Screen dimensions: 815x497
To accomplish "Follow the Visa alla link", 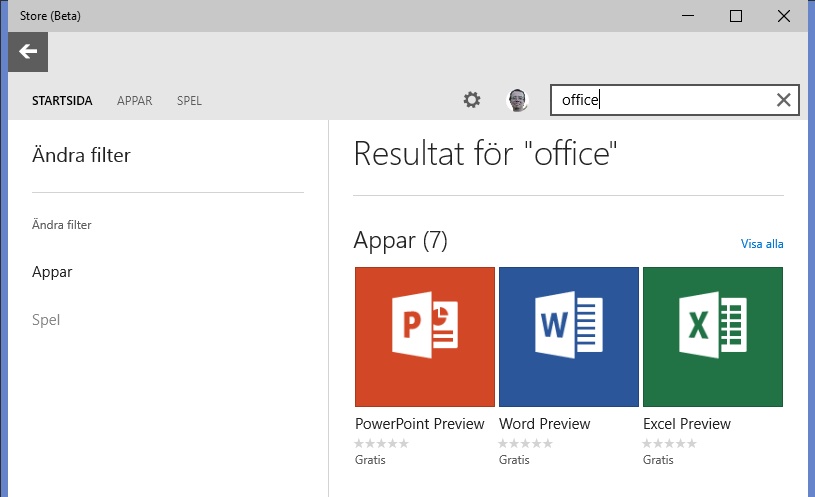I will [762, 244].
